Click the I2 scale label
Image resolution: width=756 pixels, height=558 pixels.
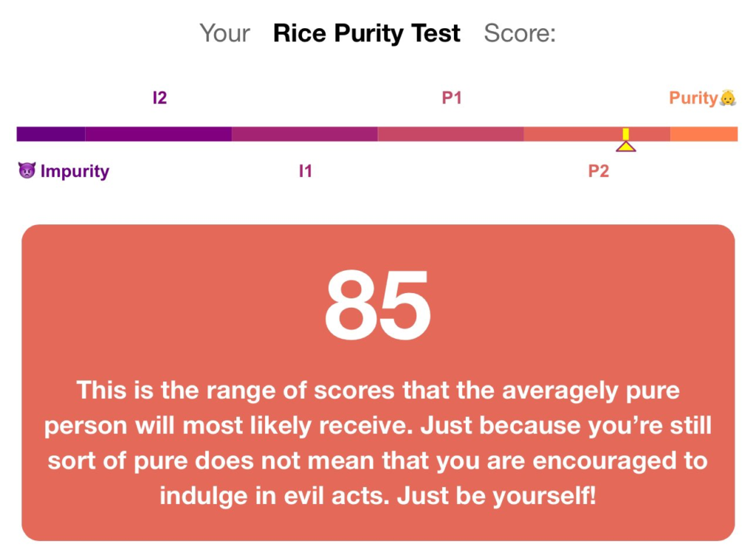click(159, 98)
